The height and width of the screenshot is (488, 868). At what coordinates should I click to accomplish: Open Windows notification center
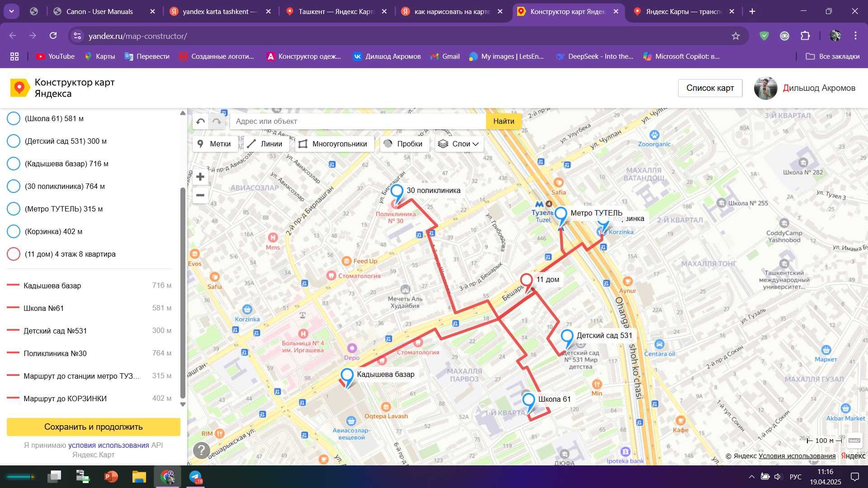pyautogui.click(x=855, y=477)
